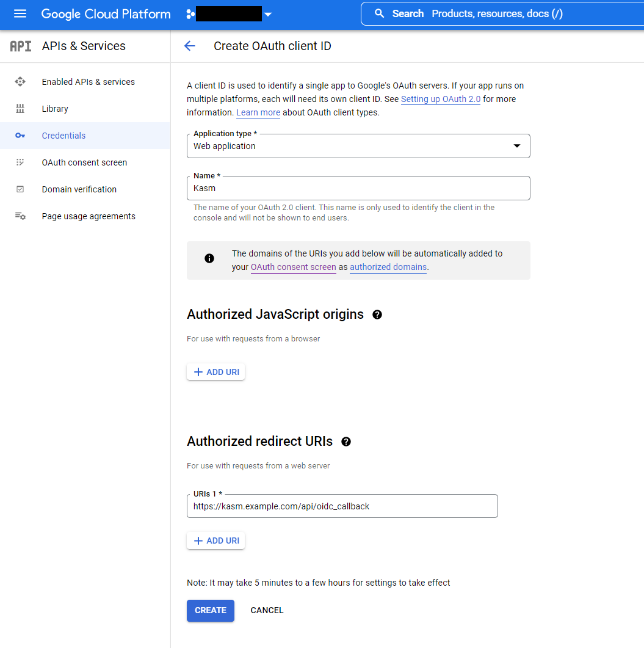Screen dimensions: 644x648
Task: Click the Authorized JavaScript origins help icon
Action: (377, 315)
